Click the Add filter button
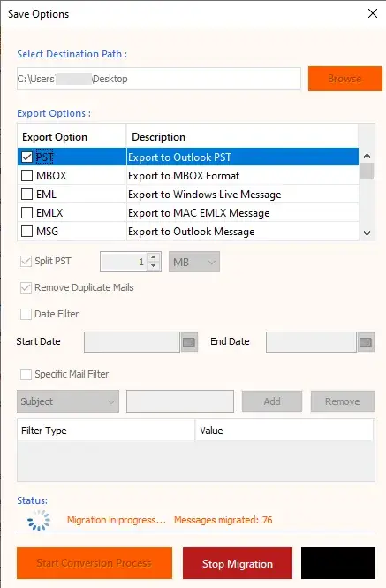386x588 pixels. pyautogui.click(x=272, y=401)
